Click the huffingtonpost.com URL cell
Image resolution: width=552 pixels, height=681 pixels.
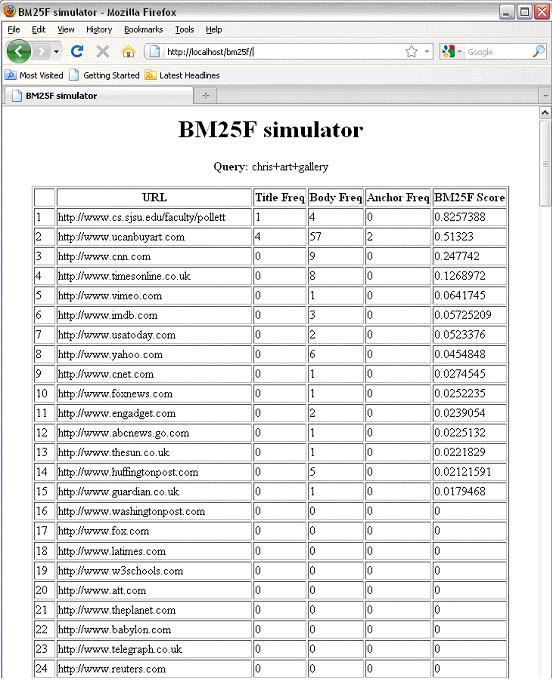pos(154,472)
